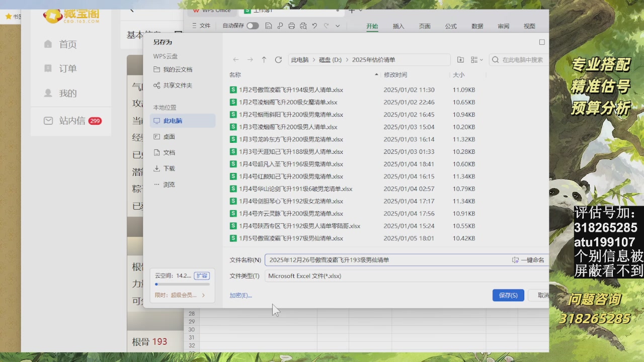The image size is (644, 362).
Task: Click the Undo icon
Action: 314,26
